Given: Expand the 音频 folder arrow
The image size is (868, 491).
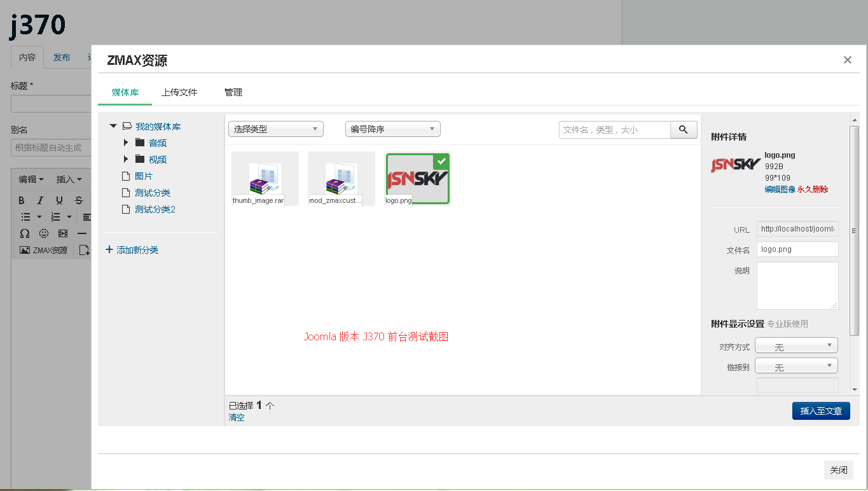Looking at the screenshot, I should tap(127, 142).
